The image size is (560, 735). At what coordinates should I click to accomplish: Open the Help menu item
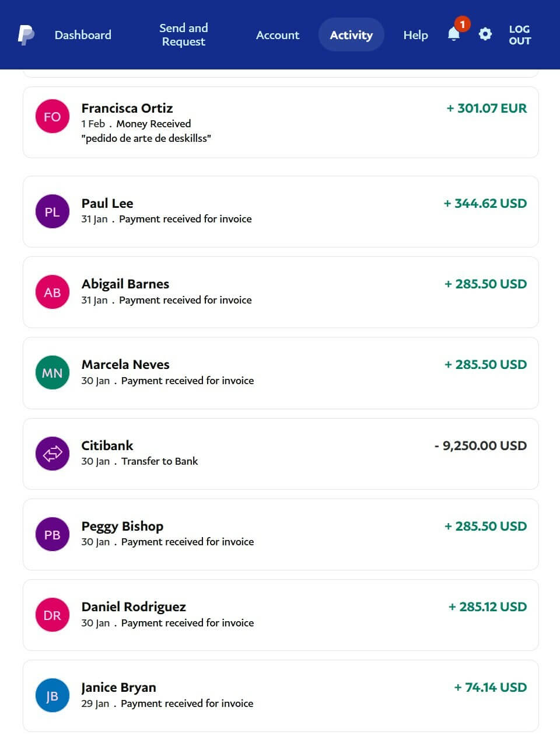click(415, 35)
